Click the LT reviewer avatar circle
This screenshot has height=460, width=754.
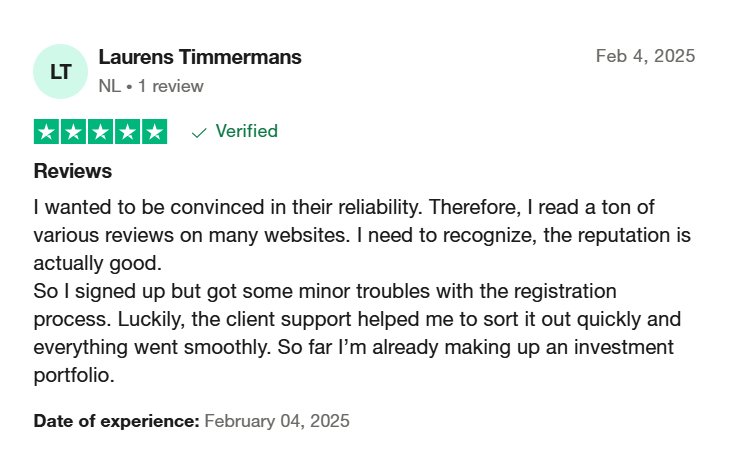coord(61,72)
